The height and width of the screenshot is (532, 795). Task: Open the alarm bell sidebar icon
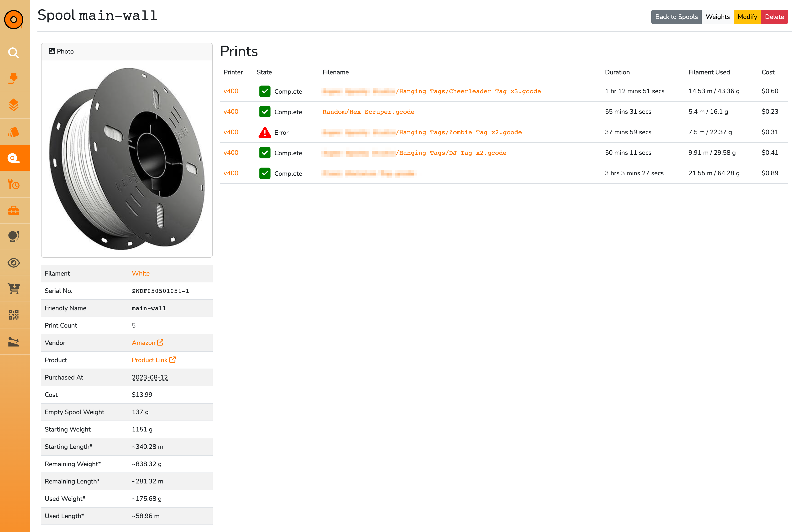point(14,236)
